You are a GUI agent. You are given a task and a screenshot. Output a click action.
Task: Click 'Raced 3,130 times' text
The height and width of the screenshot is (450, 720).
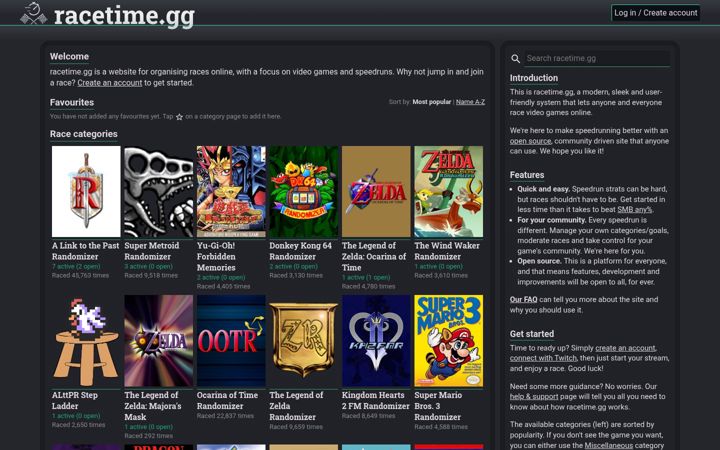(296, 276)
